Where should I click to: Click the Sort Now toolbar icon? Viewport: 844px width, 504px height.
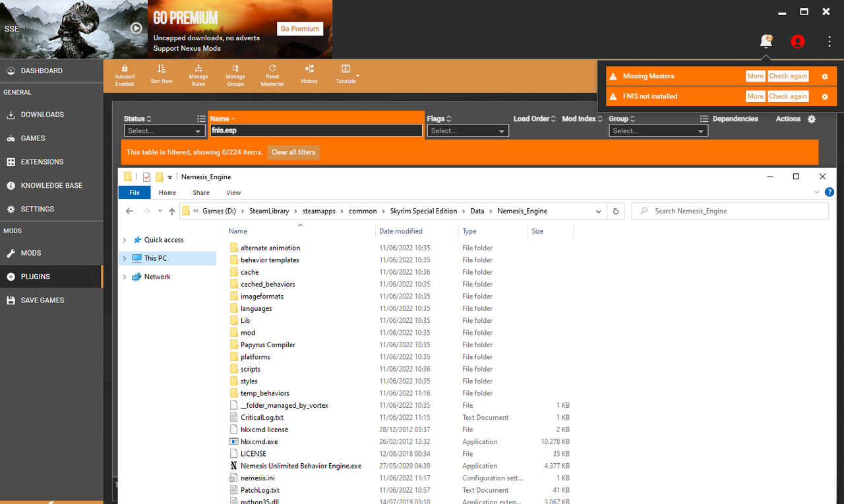[x=162, y=75]
